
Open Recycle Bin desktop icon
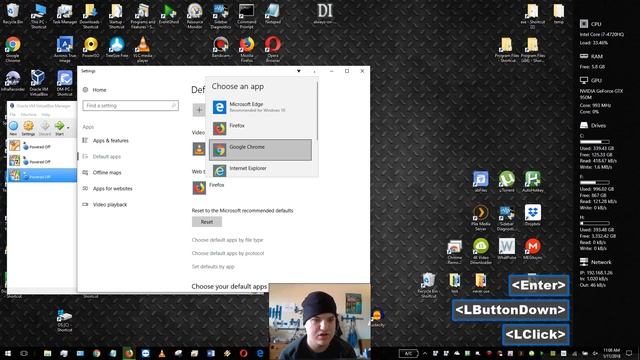coord(13,14)
